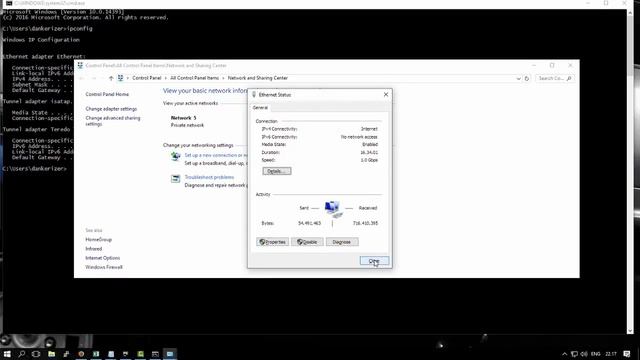
Task: Click the network tray icon
Action: pos(574,354)
